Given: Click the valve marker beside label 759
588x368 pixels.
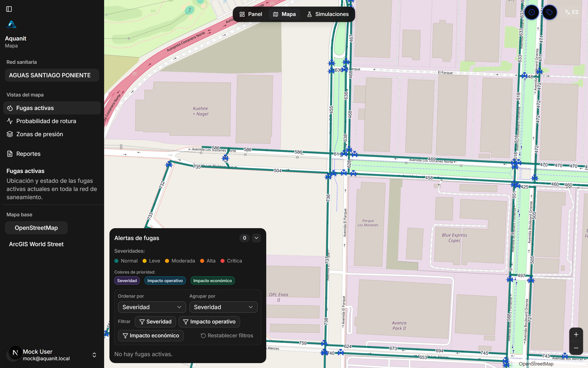Looking at the screenshot, I should coord(324,343).
